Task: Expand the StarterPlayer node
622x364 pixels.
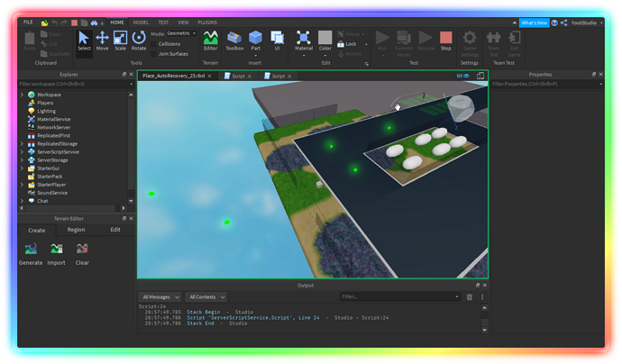Action: 22,185
